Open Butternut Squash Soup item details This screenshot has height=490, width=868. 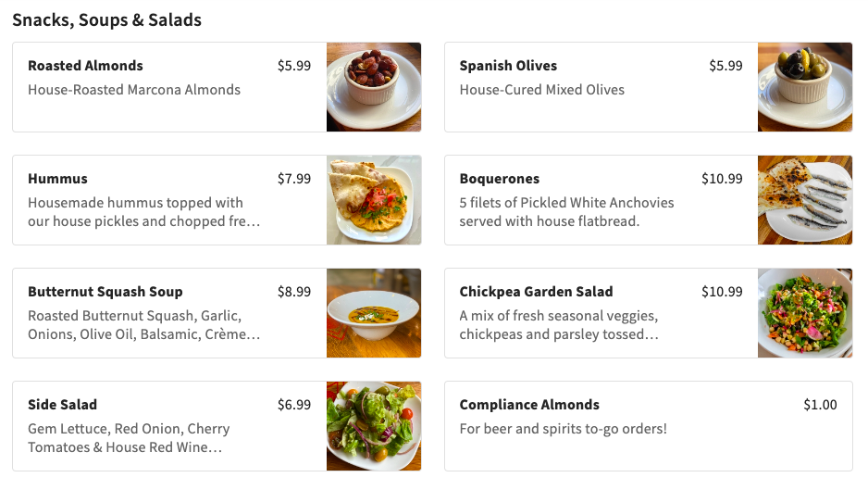(105, 292)
